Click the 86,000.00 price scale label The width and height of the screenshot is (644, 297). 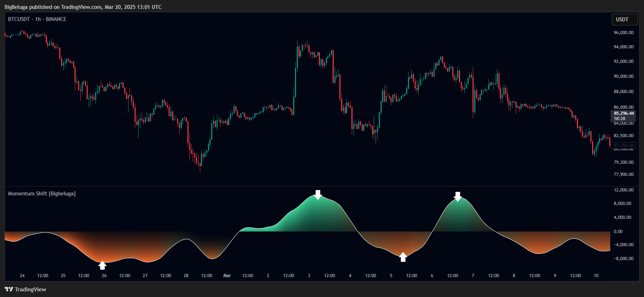coord(624,107)
